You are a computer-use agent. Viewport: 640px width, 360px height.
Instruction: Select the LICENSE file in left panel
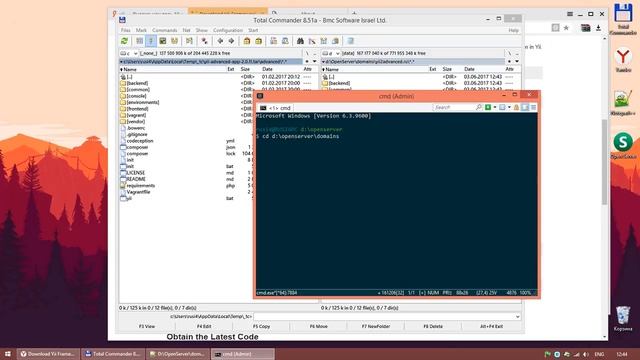pos(136,173)
